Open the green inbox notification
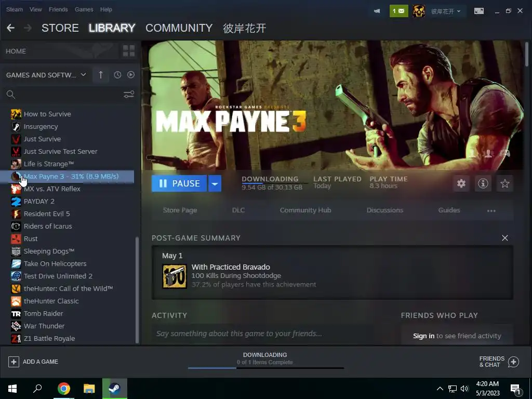This screenshot has height=399, width=532. pos(398,11)
